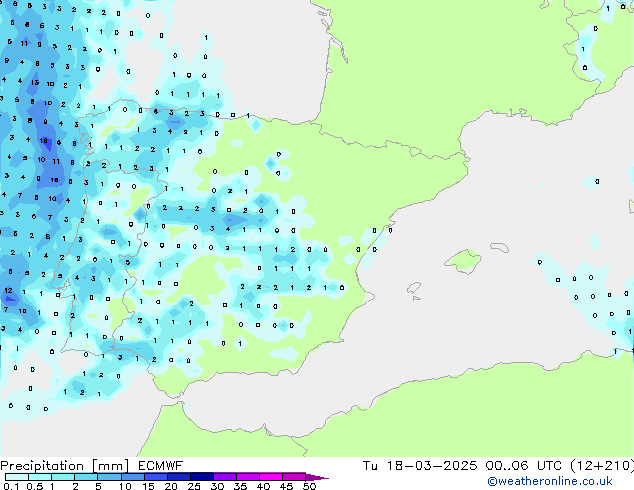Select magenta swatch between 40 and 45

[274, 477]
